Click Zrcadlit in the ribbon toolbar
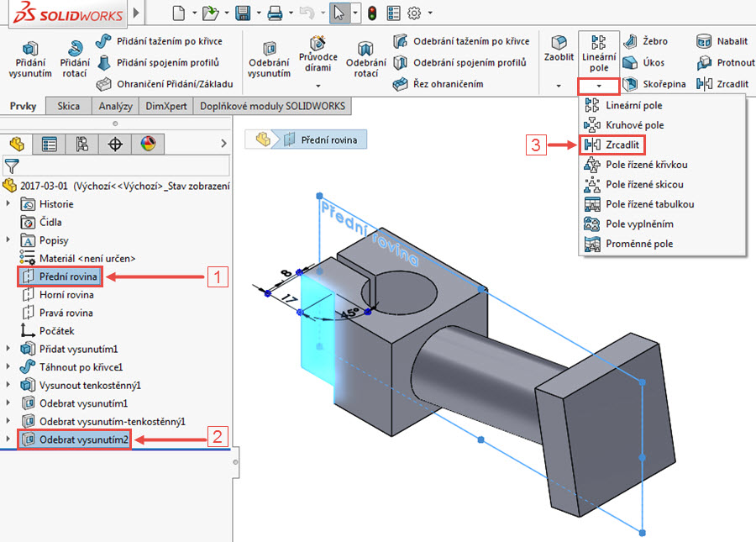Image resolution: width=756 pixels, height=542 pixels. click(722, 84)
